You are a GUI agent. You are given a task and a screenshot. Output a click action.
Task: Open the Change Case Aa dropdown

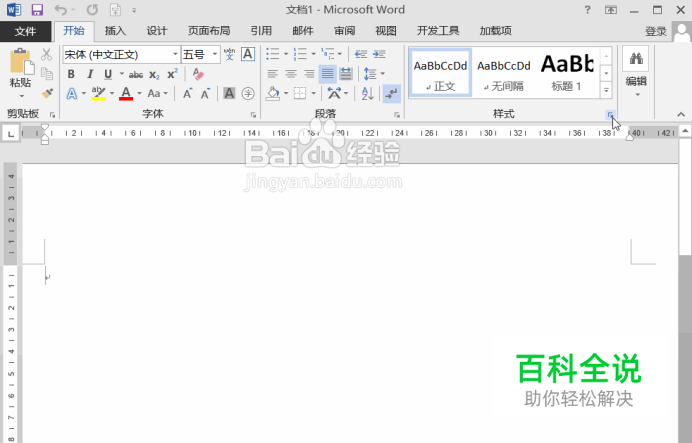[x=158, y=94]
